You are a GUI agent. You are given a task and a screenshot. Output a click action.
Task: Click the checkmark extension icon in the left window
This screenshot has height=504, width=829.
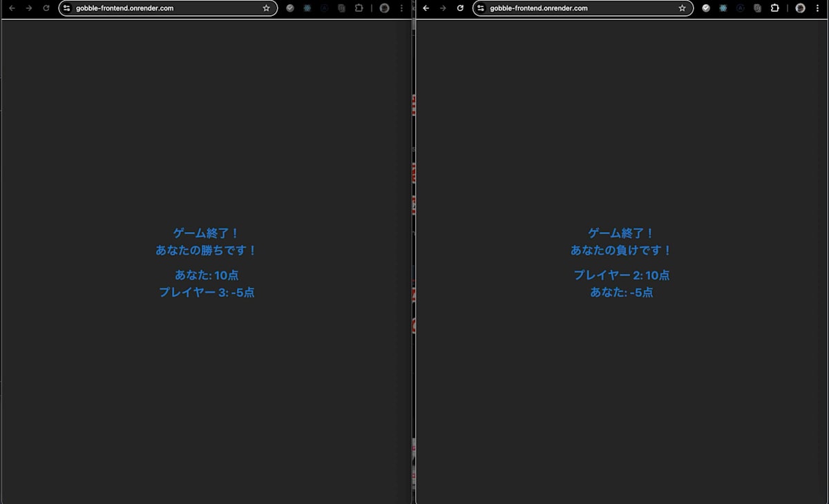tap(290, 8)
